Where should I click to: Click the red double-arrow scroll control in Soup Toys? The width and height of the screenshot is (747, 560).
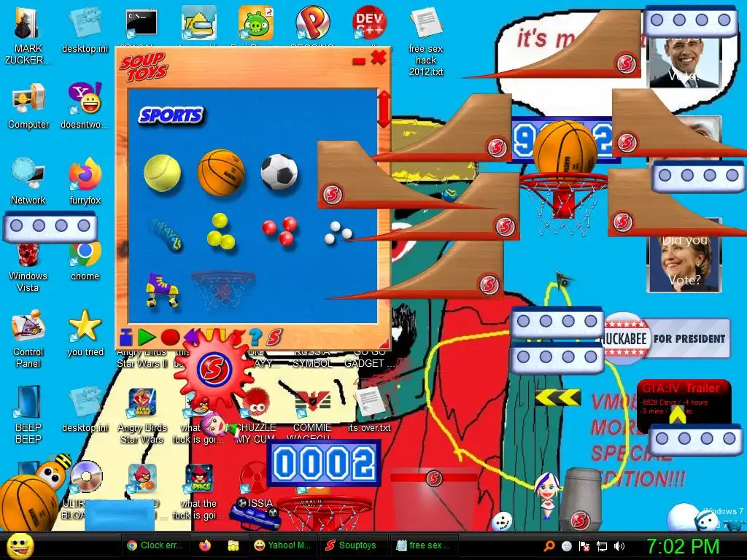click(x=384, y=109)
